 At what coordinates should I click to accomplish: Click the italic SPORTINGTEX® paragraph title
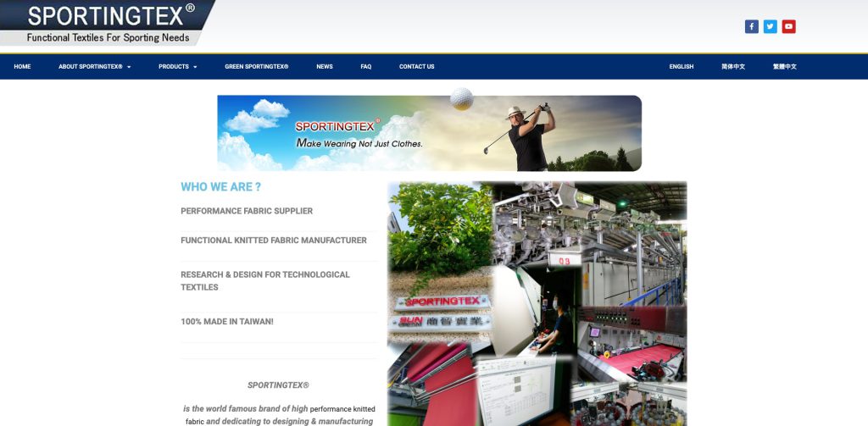(278, 385)
